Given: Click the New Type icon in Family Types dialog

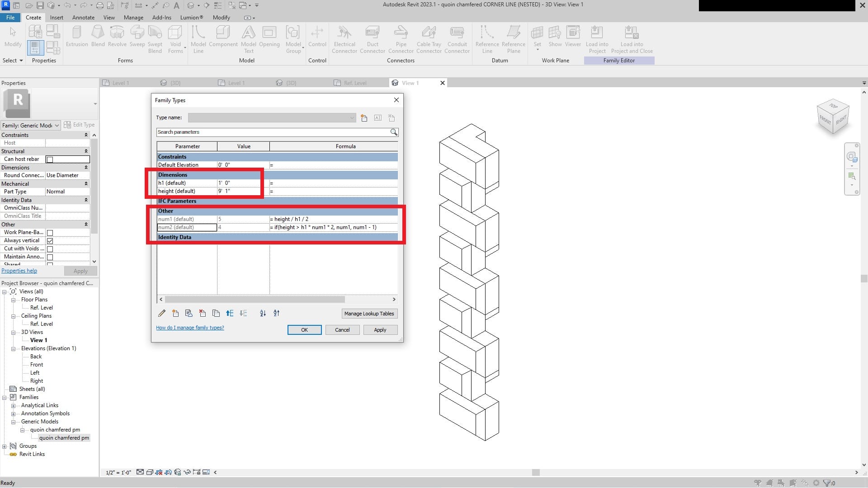Looking at the screenshot, I should [x=364, y=117].
